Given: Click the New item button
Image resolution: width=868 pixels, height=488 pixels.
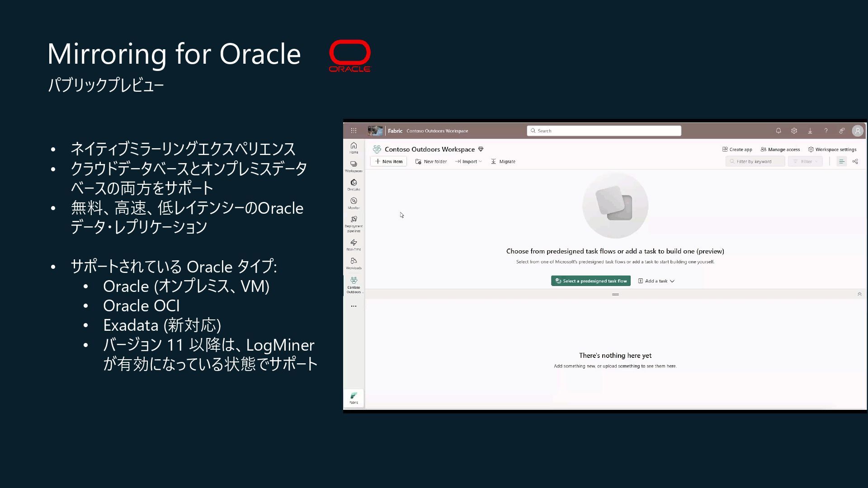Looking at the screenshot, I should click(x=389, y=161).
